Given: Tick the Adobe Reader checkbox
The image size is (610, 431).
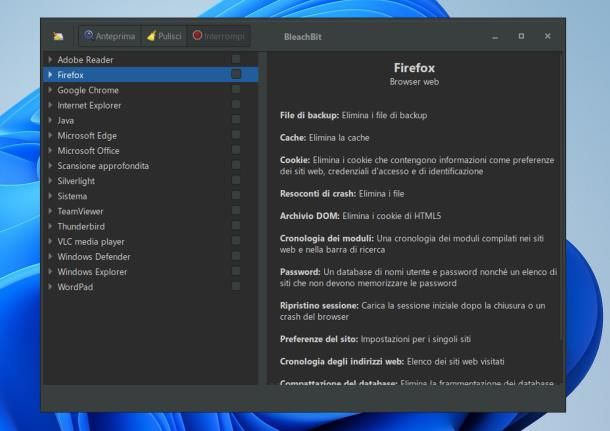Looking at the screenshot, I should click(236, 59).
